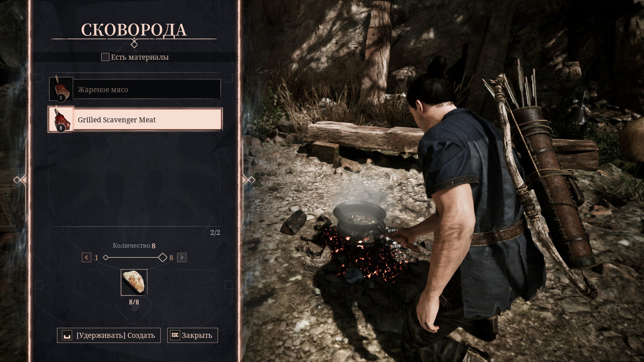Click the count badge 8 on scavenger meat
Viewport: 644px width, 362px height.
click(61, 128)
